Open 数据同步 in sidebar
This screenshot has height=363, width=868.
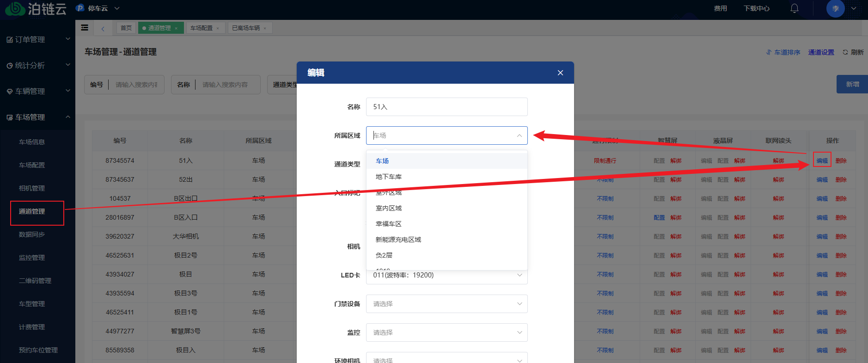point(32,234)
